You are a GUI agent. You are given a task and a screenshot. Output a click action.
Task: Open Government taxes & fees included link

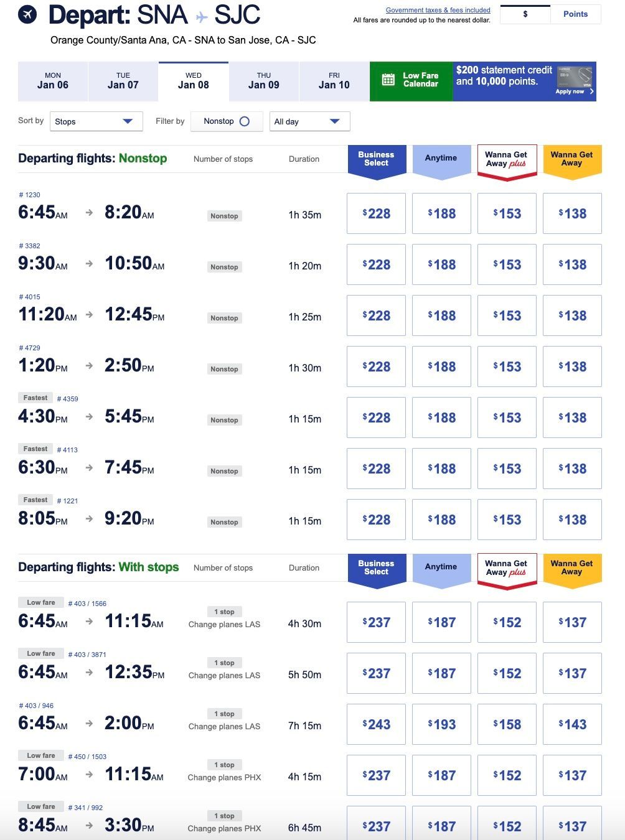[438, 10]
